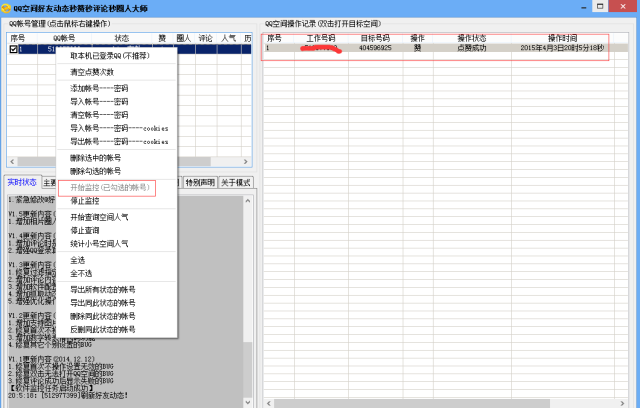Screen dimensions: 640x408
Task: Choose 添加帐号----密码 in the context menu
Action: tap(99, 88)
